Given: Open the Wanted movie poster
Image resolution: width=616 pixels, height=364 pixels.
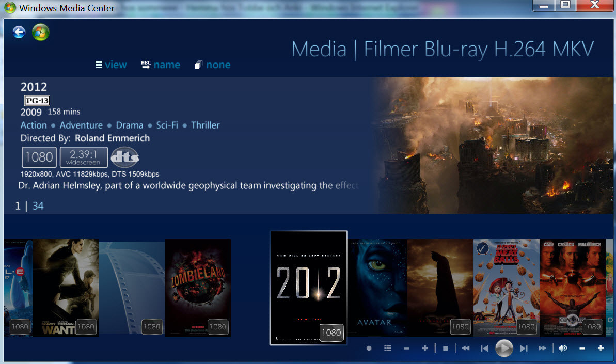Looking at the screenshot, I should (x=66, y=288).
